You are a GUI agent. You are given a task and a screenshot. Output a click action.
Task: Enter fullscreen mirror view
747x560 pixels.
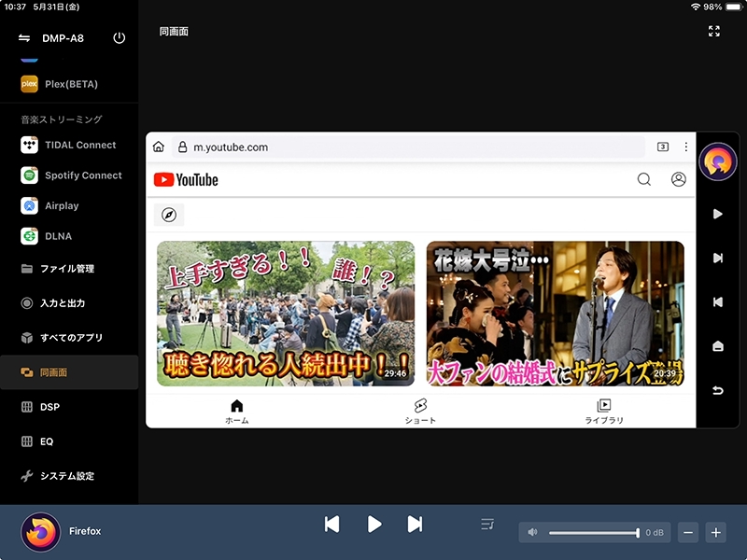[713, 32]
